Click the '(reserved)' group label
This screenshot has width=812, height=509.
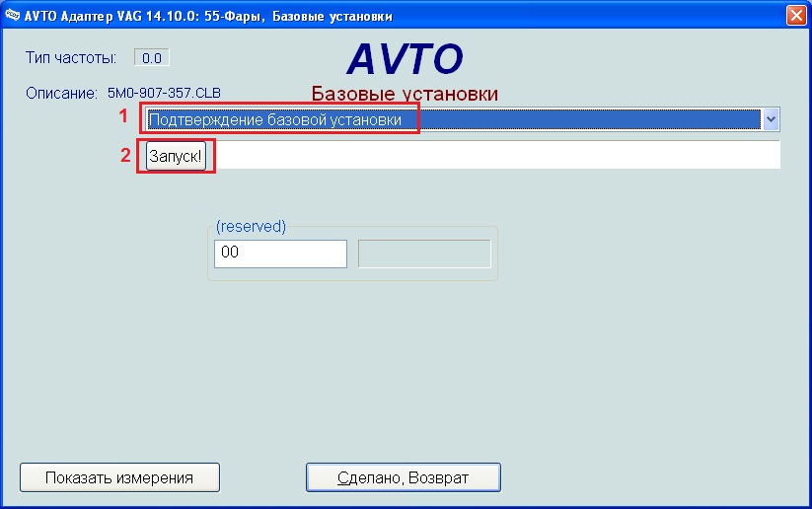coord(251,226)
